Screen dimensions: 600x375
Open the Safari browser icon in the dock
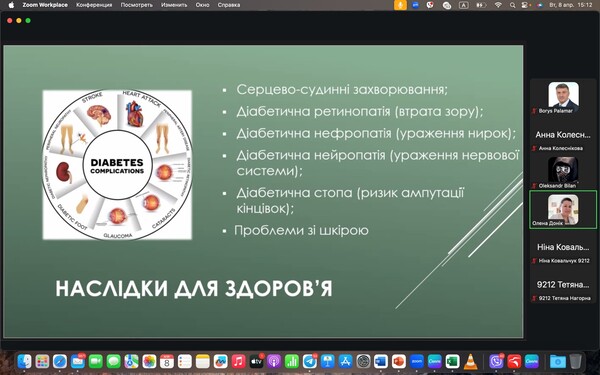point(60,361)
